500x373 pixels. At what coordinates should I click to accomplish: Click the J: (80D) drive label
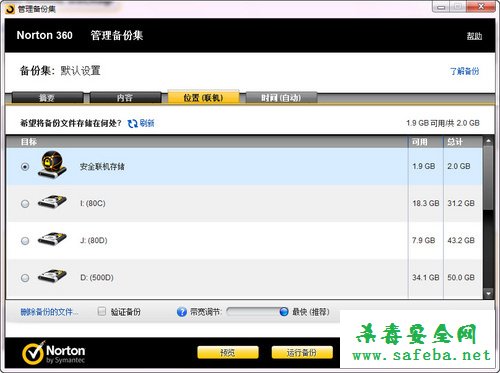[94, 240]
